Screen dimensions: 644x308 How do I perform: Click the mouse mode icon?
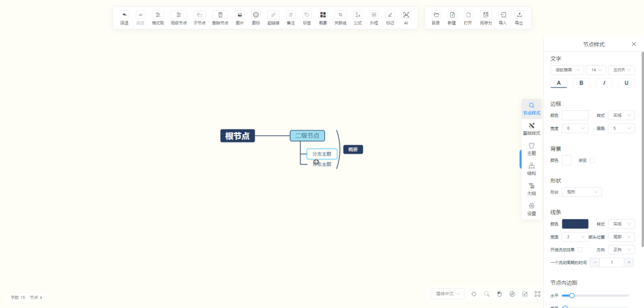point(500,294)
